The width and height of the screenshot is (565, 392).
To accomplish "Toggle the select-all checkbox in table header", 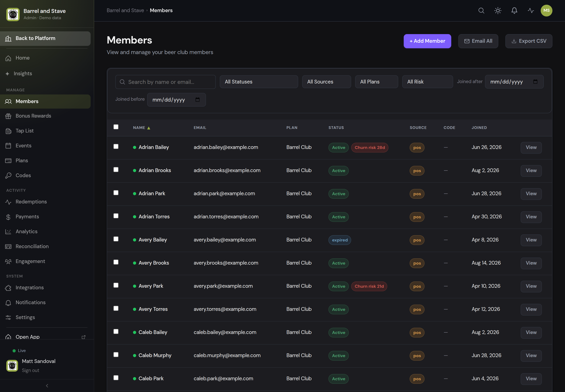I will pos(116,127).
